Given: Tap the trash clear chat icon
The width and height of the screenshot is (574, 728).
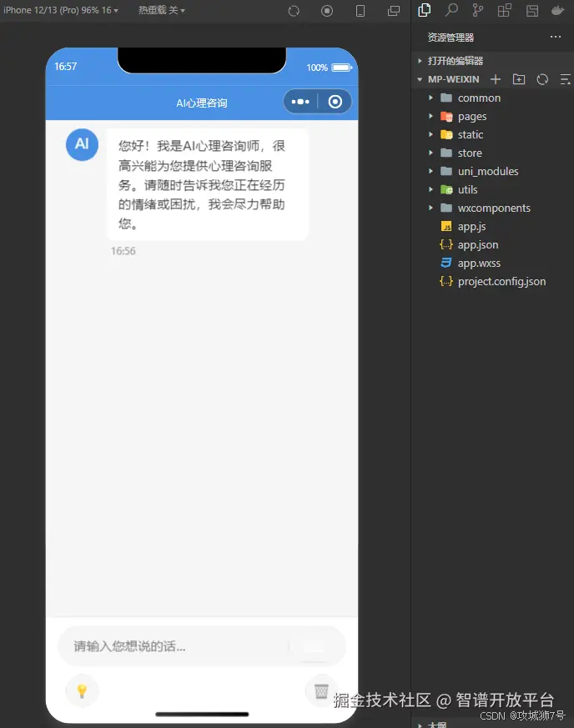Looking at the screenshot, I should [x=321, y=690].
